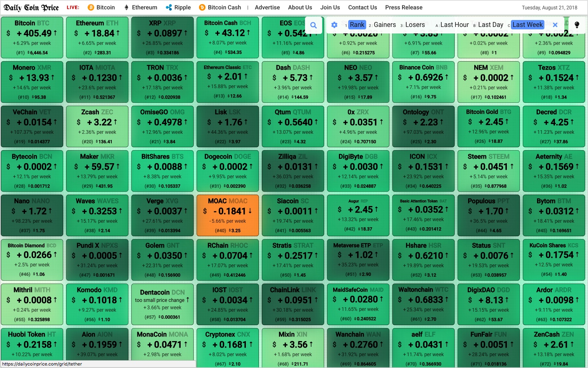Select the VeChain VET tile
The height and width of the screenshot is (368, 588).
32,126
